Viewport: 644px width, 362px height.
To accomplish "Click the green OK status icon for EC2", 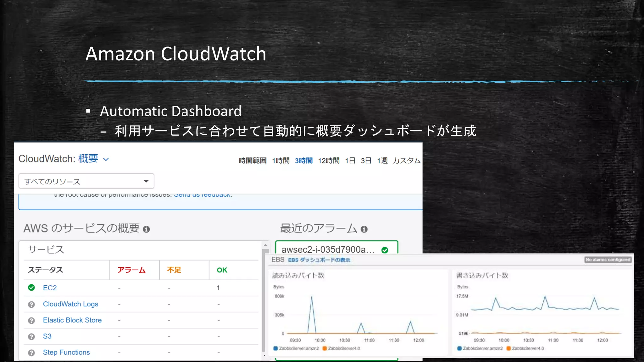I will 31,288.
